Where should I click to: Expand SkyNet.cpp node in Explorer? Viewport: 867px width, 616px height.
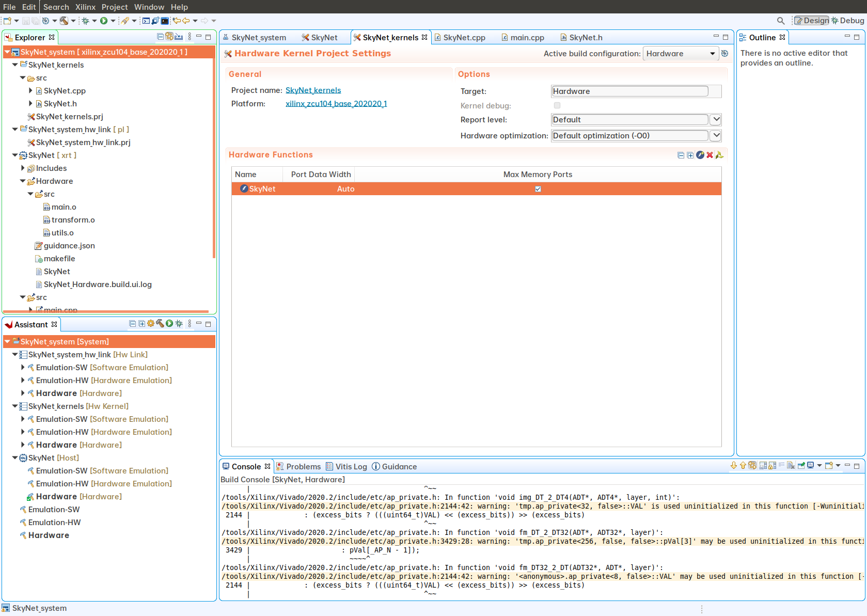[x=30, y=91]
